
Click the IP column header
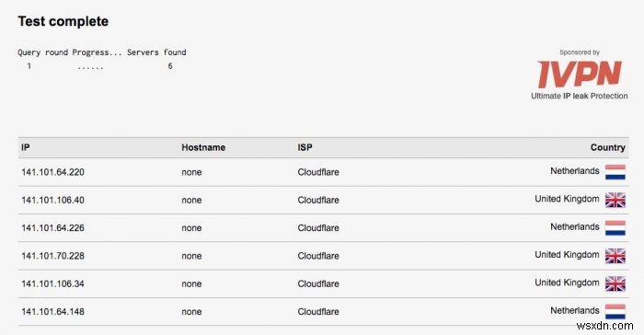26,147
